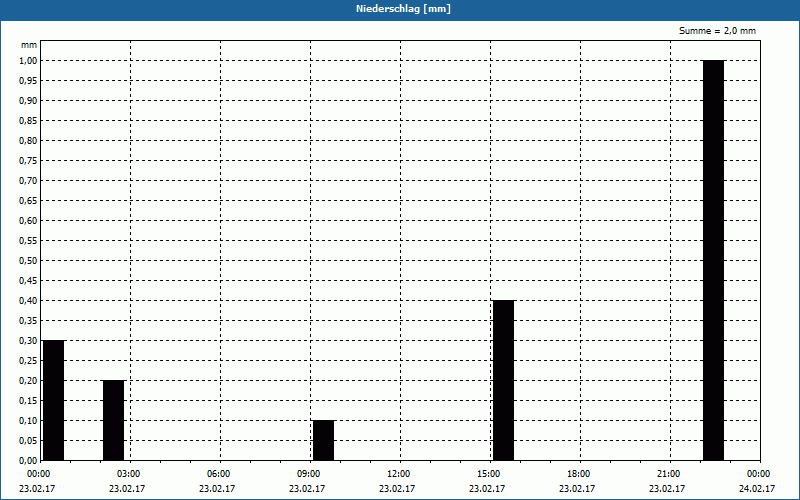Select the 0,00 y-axis value
This screenshot has width=800, height=500.
pos(28,461)
